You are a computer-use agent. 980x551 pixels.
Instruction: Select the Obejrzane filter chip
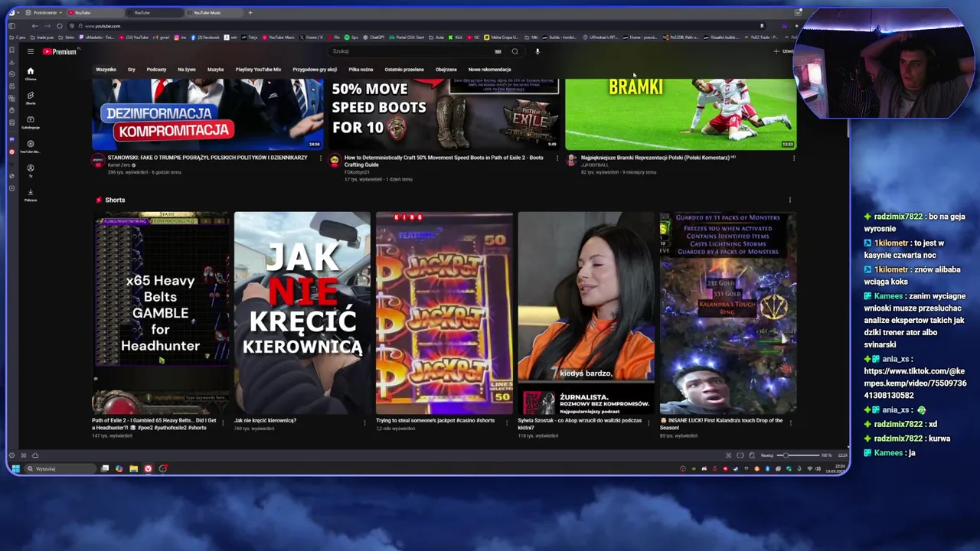(446, 70)
